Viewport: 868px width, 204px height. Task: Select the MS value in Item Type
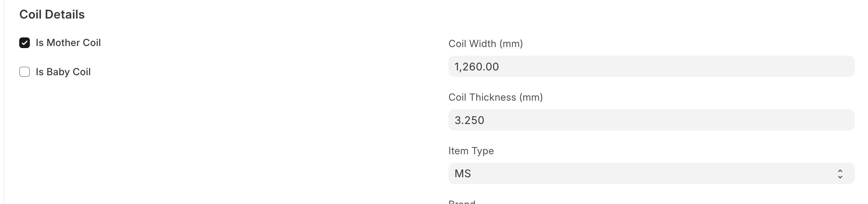pos(463,174)
